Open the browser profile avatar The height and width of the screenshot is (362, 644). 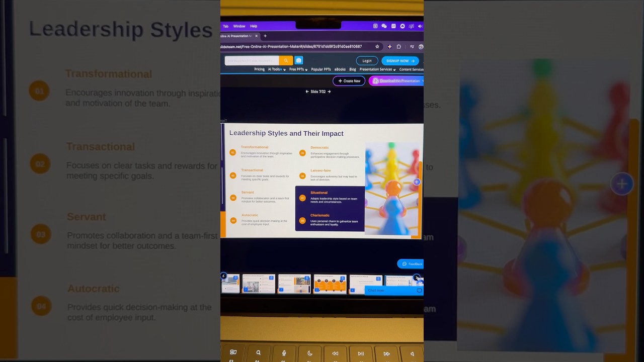421,47
